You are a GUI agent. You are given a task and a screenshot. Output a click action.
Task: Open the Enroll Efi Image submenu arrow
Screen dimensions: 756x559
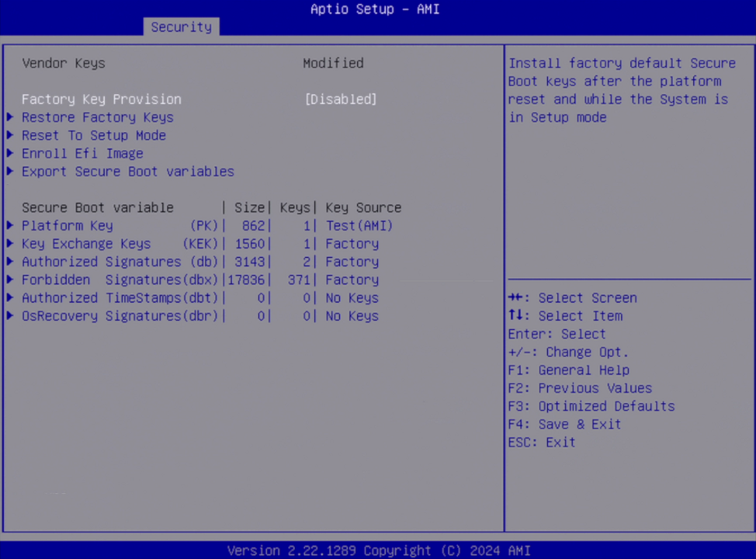(9, 153)
